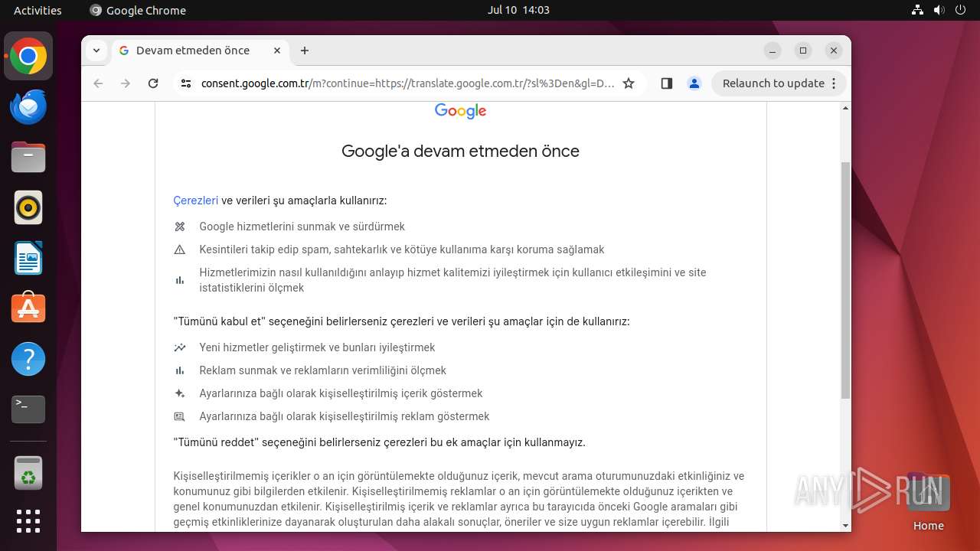The image size is (980, 551).
Task: Click text 'Yeni hizmetler geliştirmek ve bunları iyileştirmek'
Action: click(x=317, y=347)
